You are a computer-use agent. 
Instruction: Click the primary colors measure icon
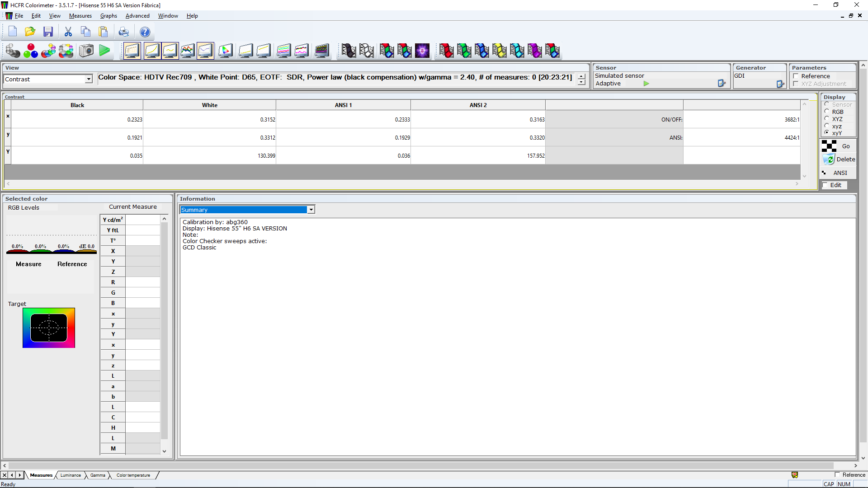tap(31, 51)
